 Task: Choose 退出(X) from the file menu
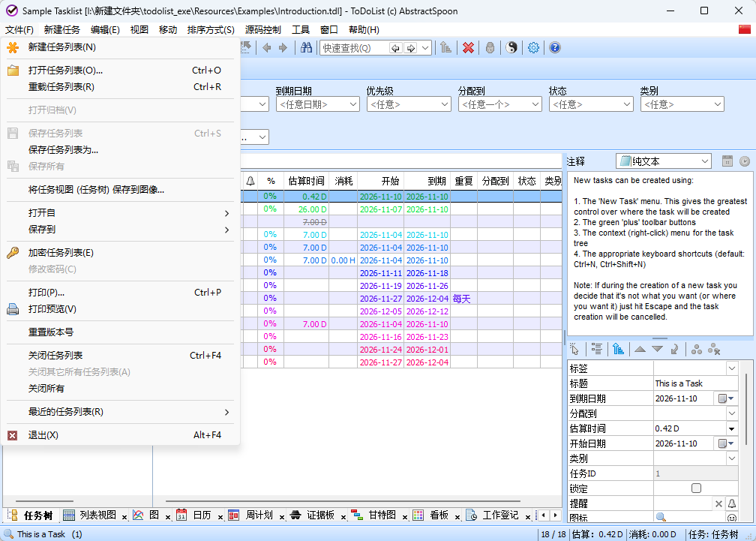coord(121,435)
